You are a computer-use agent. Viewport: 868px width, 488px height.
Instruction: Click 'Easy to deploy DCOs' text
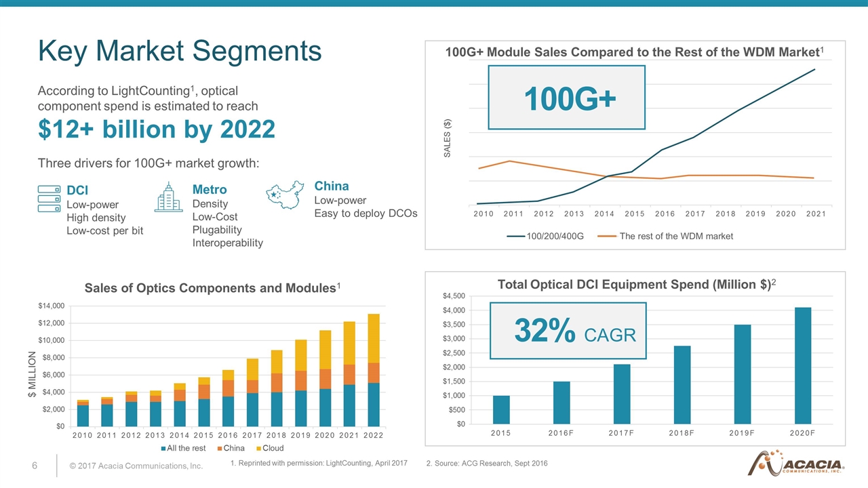pos(366,213)
